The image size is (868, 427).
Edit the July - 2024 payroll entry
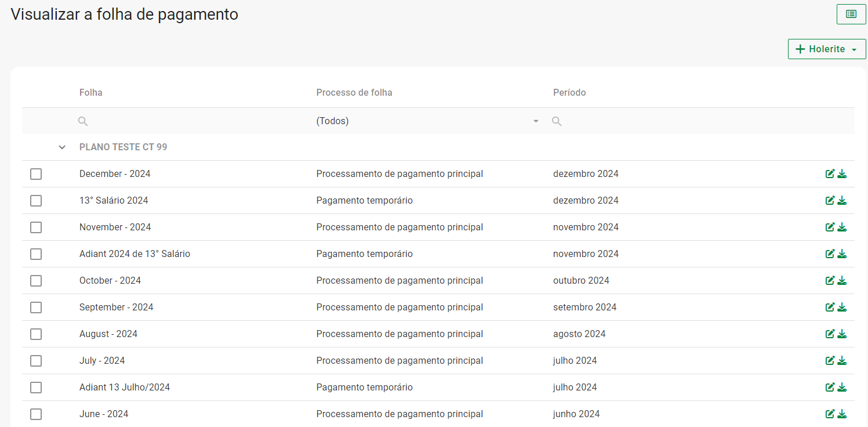coord(830,361)
